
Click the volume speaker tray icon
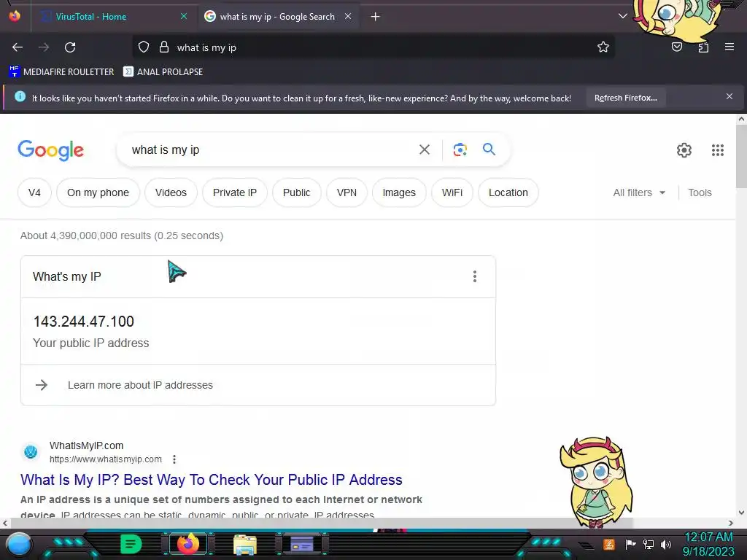pos(665,544)
